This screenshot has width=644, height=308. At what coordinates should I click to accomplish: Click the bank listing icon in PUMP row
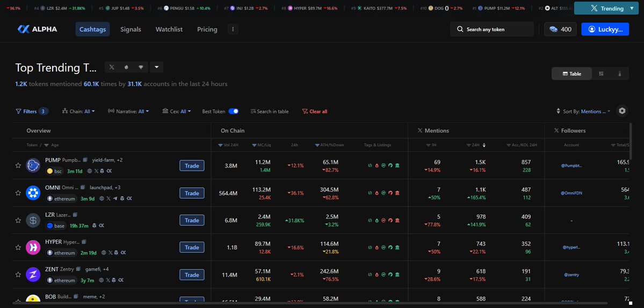(397, 166)
